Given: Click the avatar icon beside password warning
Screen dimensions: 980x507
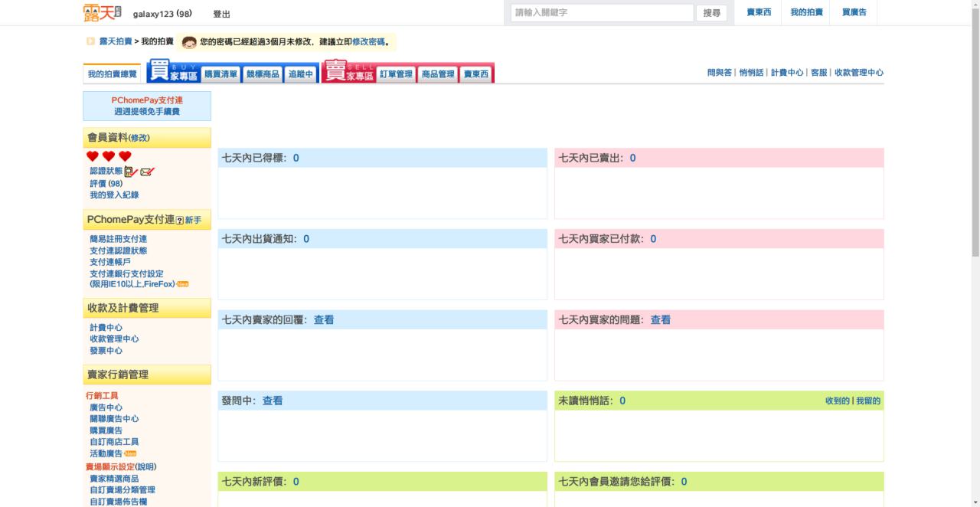Looking at the screenshot, I should pos(189,41).
